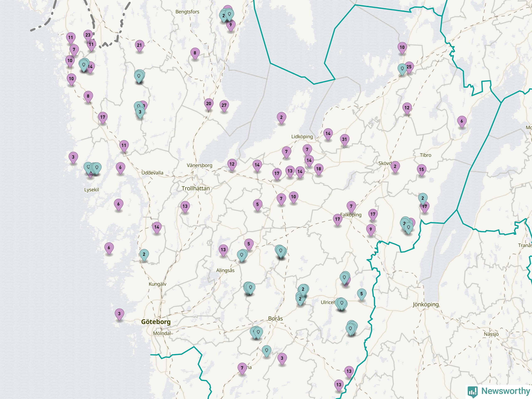Select the Vänersborg town label

tap(199, 165)
